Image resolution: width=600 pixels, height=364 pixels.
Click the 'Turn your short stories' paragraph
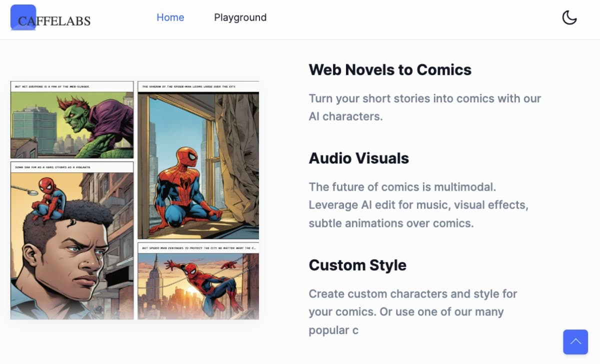point(425,107)
